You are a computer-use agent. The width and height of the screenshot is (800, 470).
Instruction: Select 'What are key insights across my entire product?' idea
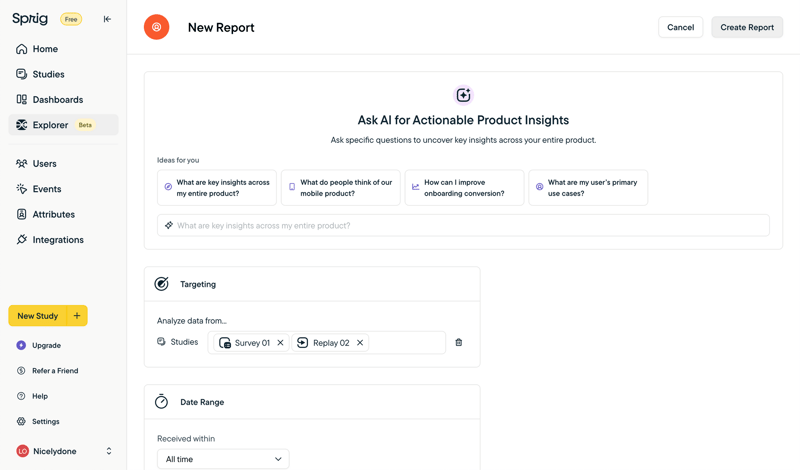[x=217, y=188]
